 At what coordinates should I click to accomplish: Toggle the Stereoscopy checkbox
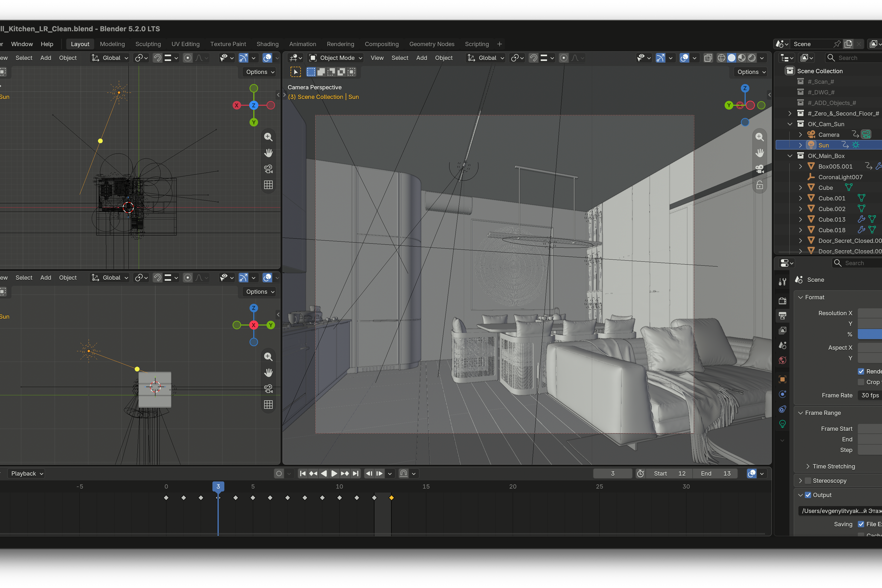click(x=808, y=481)
